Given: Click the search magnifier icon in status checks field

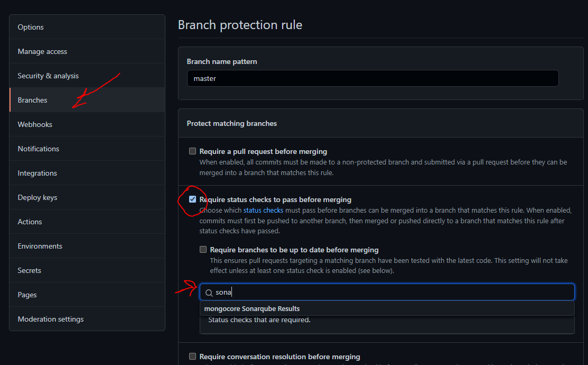Looking at the screenshot, I should [x=209, y=293].
